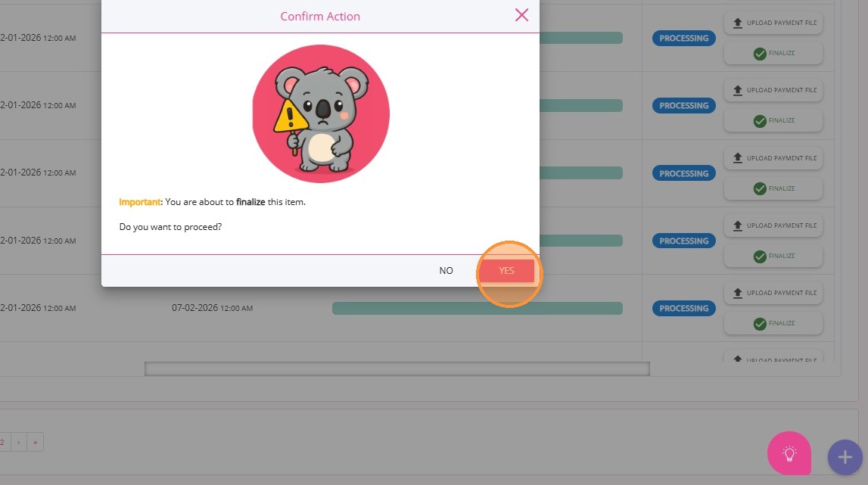
Task: Click the purple plus add button
Action: [845, 457]
